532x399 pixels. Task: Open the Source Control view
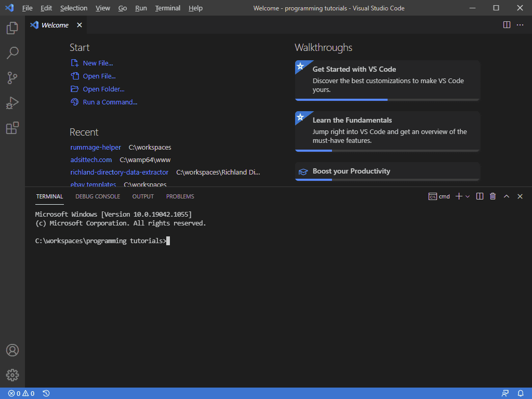click(12, 77)
